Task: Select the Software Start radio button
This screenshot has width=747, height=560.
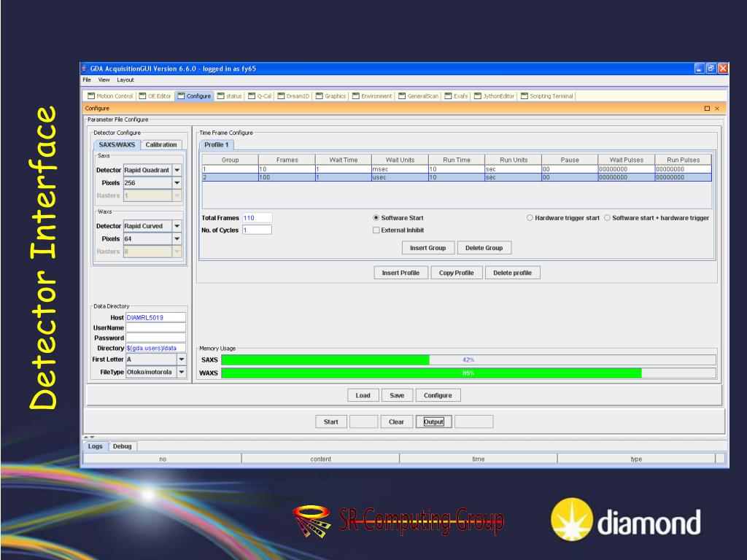Action: pos(376,218)
